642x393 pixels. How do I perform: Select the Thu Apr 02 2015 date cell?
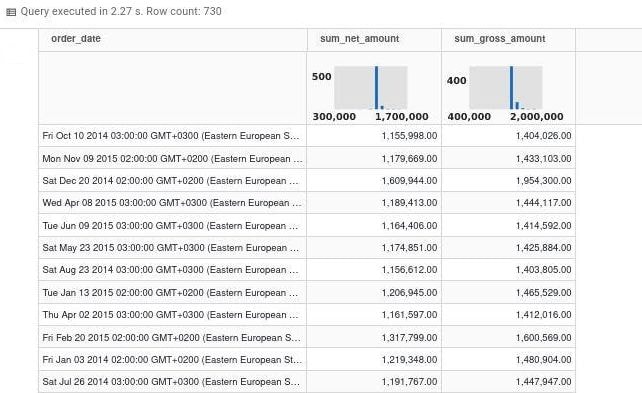[x=173, y=315]
